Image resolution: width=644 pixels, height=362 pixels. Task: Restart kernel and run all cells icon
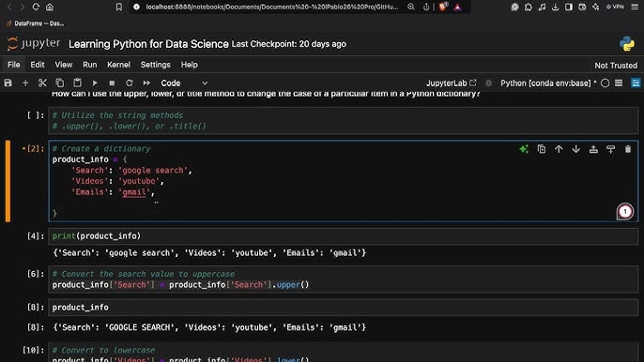click(x=146, y=83)
